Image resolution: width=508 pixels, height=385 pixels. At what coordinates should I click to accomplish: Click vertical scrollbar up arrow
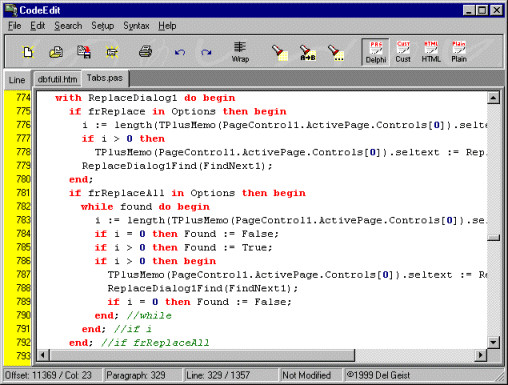(x=493, y=98)
